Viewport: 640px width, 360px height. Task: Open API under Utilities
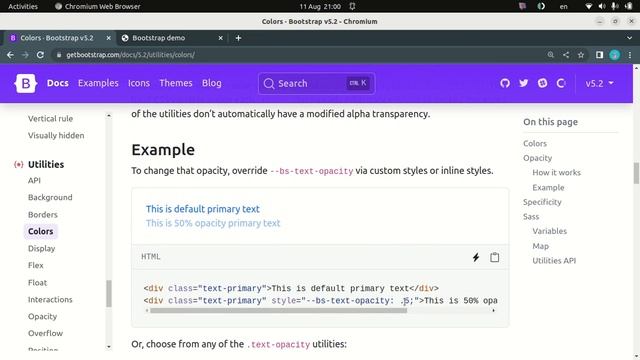[x=34, y=180]
